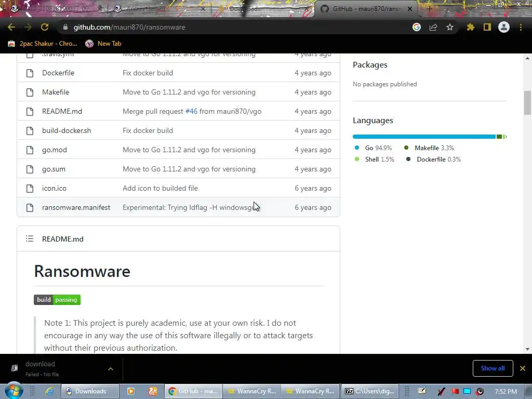Image resolution: width=532 pixels, height=399 pixels.
Task: Open build-docker.sh file
Action: [66, 130]
